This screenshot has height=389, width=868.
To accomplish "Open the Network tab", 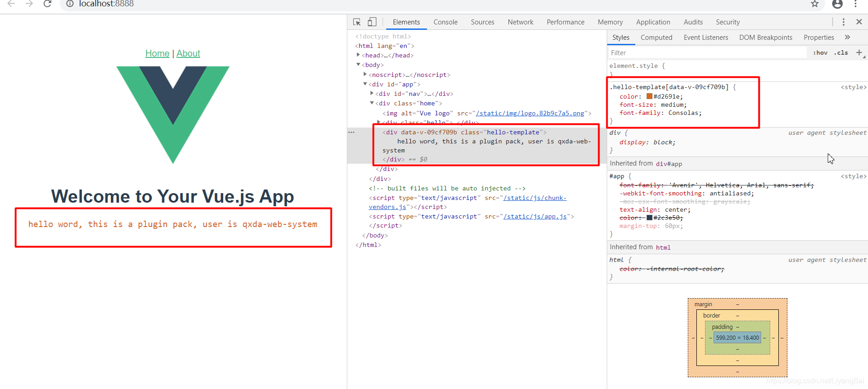I will (x=520, y=22).
